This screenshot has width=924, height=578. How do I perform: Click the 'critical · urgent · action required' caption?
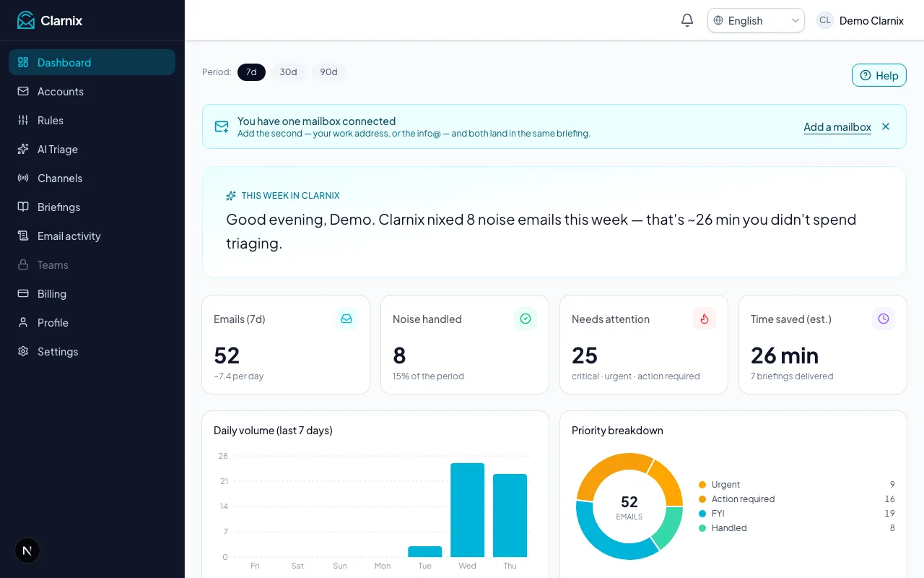click(x=636, y=376)
